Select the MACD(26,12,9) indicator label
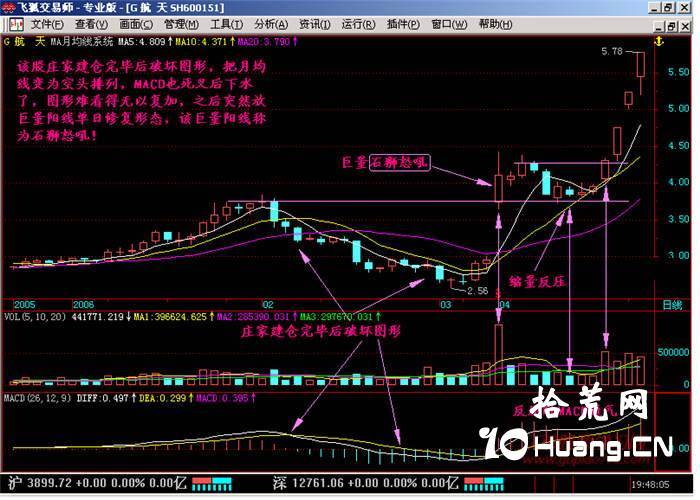This screenshot has width=700, height=500. coord(38,397)
